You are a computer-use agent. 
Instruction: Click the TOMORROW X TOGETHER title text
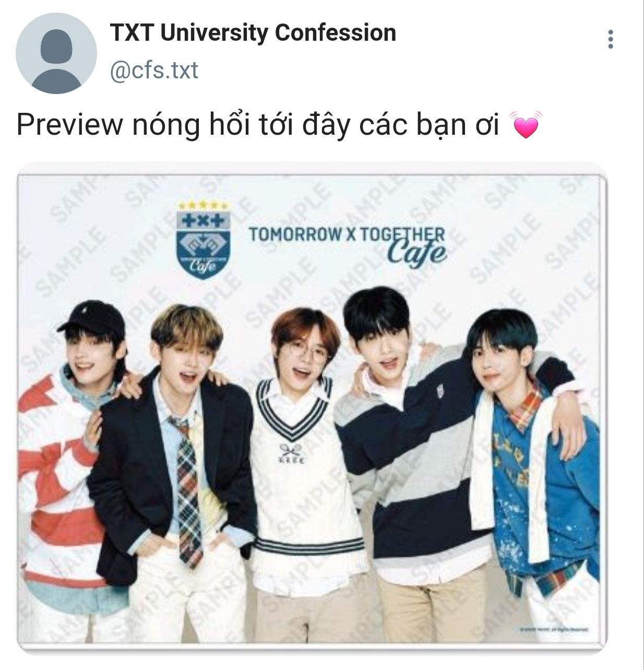tap(347, 234)
